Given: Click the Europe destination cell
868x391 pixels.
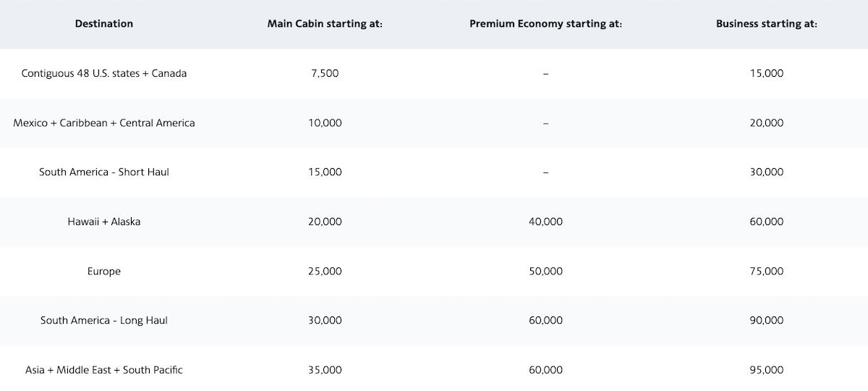Looking at the screenshot, I should pos(104,272).
